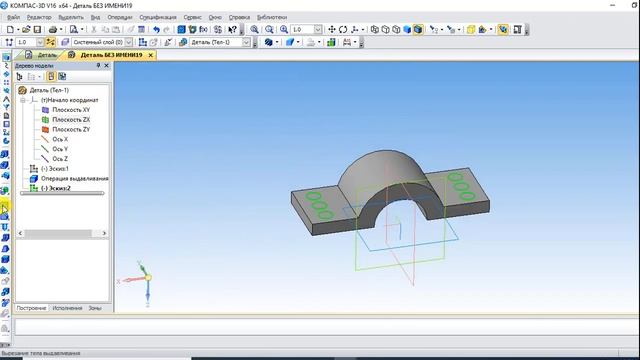This screenshot has width=640, height=360.
Task: Click the tree structure display icon in model tree toolbar
Action: tap(19, 76)
